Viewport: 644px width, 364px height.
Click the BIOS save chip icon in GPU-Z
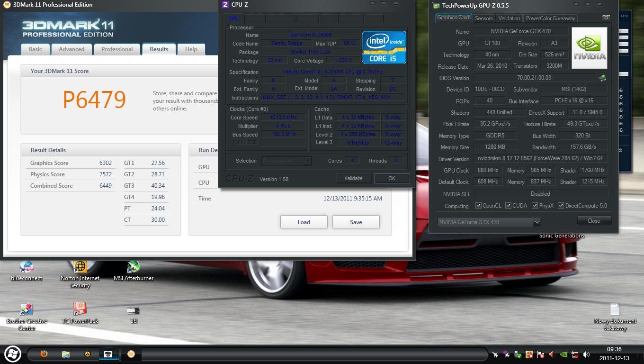point(602,78)
